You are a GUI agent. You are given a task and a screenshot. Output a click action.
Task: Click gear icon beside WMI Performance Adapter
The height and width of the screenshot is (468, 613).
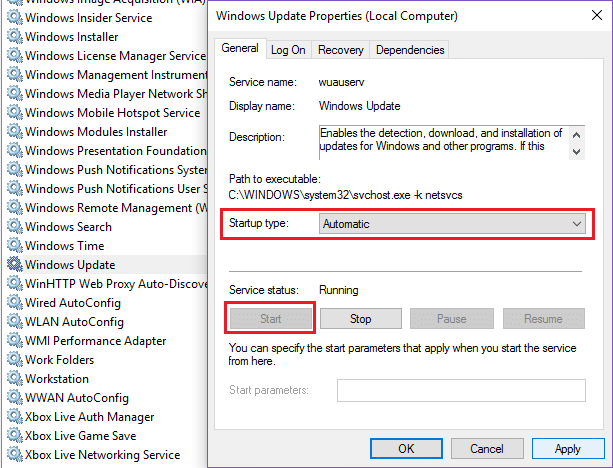pyautogui.click(x=15, y=340)
